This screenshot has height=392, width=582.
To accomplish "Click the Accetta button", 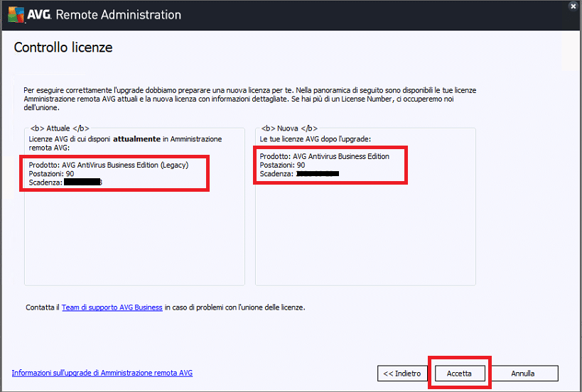I will pyautogui.click(x=460, y=373).
